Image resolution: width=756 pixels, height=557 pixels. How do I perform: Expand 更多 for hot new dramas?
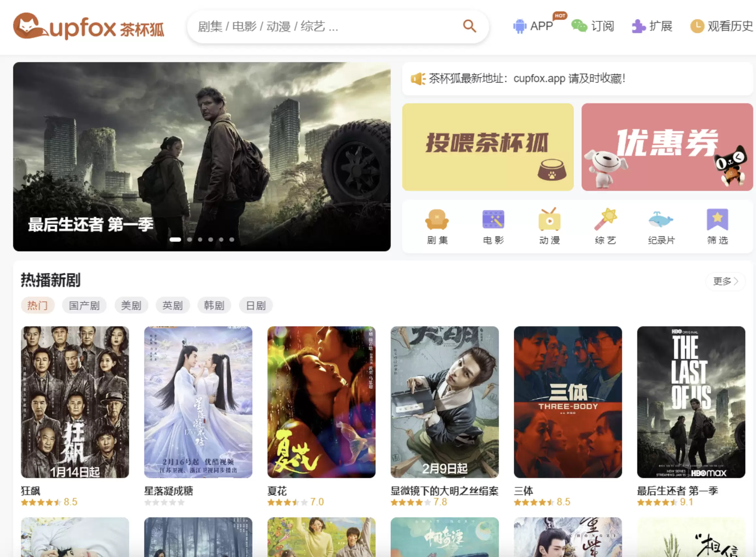pyautogui.click(x=725, y=281)
